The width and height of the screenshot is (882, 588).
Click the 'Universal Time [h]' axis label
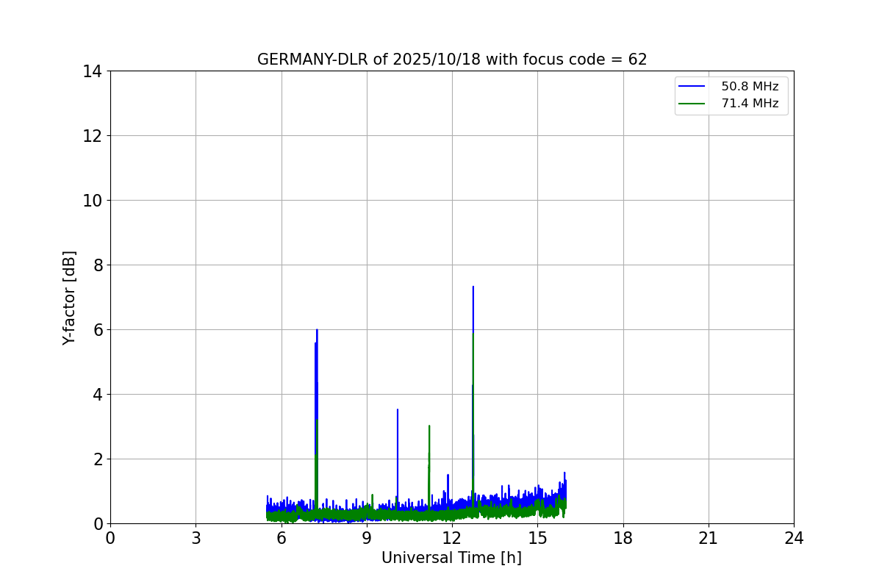click(451, 558)
